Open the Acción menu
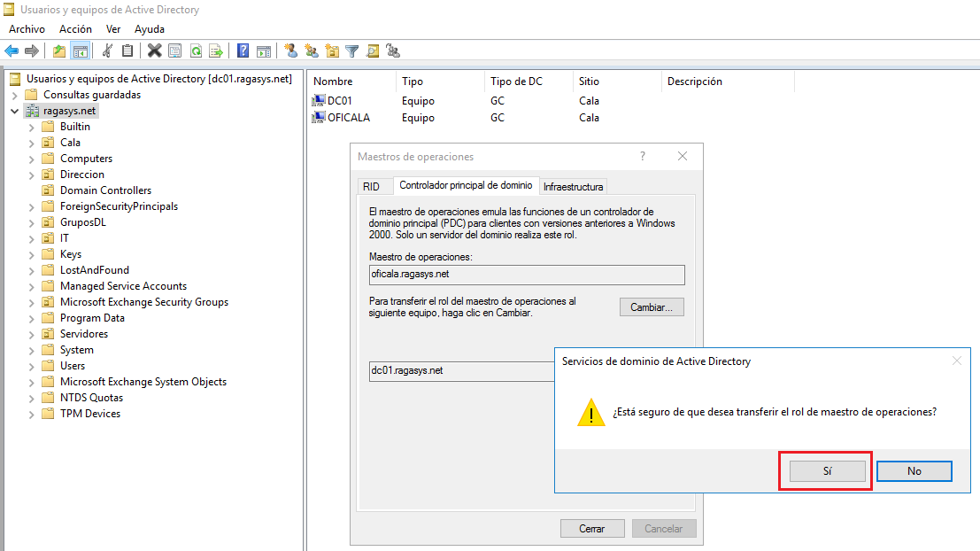The image size is (980, 551). coord(75,28)
